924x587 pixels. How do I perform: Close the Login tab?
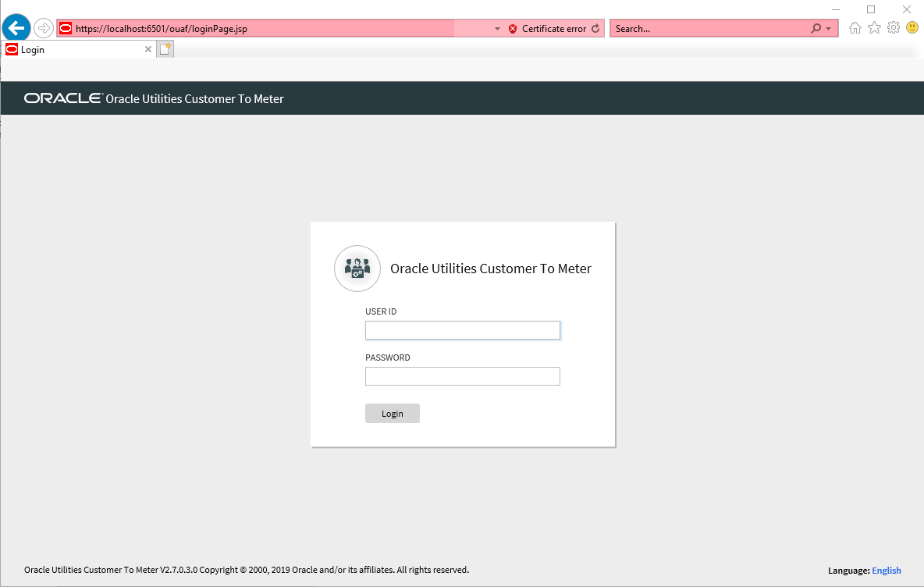tap(148, 49)
